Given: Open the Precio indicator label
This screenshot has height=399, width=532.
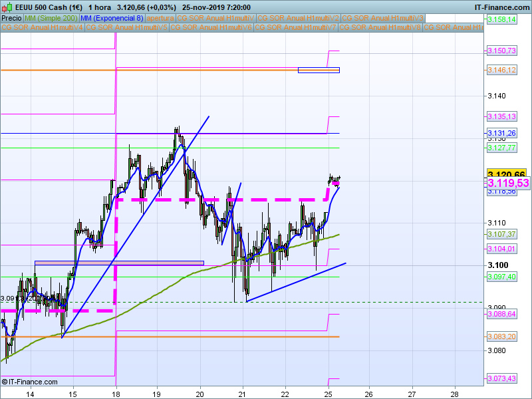Looking at the screenshot, I should (11, 19).
